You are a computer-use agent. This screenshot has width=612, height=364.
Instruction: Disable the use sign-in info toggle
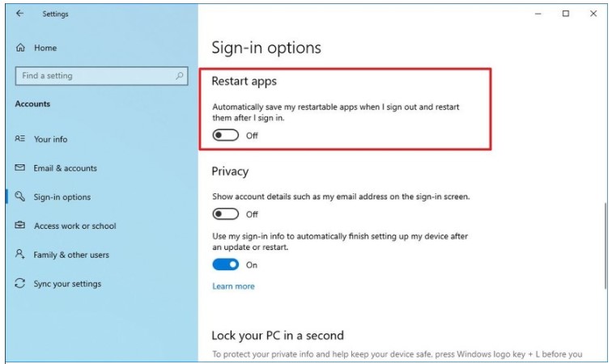tap(226, 265)
